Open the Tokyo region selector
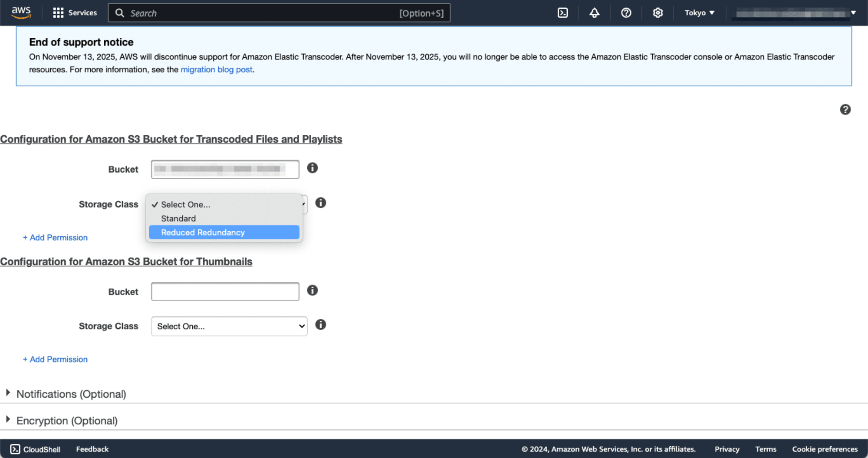The image size is (868, 458). 699,13
